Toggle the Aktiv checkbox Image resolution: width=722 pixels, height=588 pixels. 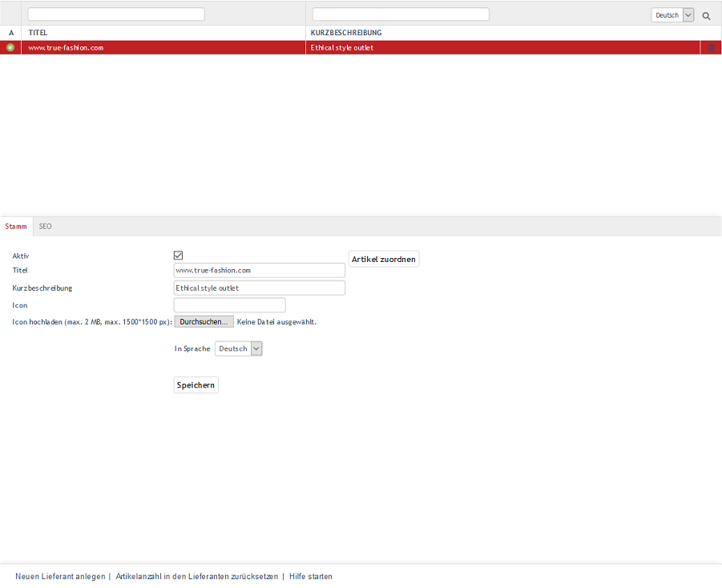179,256
